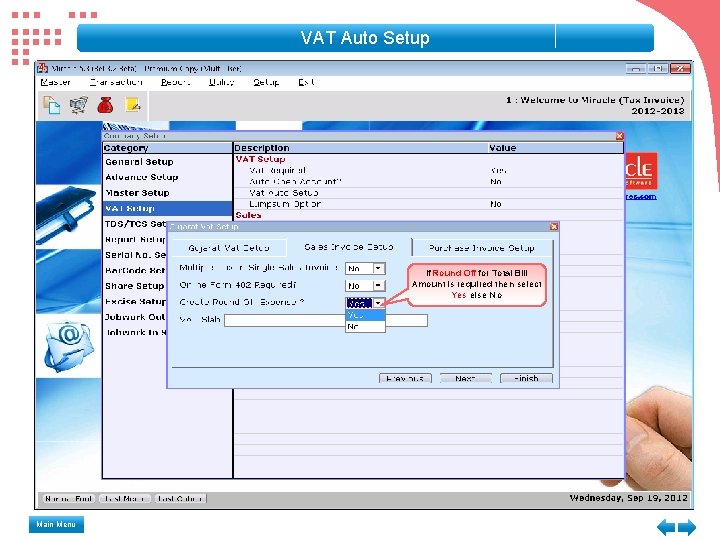Select TDS/TCS Setup category
Screen dimensions: 720x540
(x=135, y=224)
